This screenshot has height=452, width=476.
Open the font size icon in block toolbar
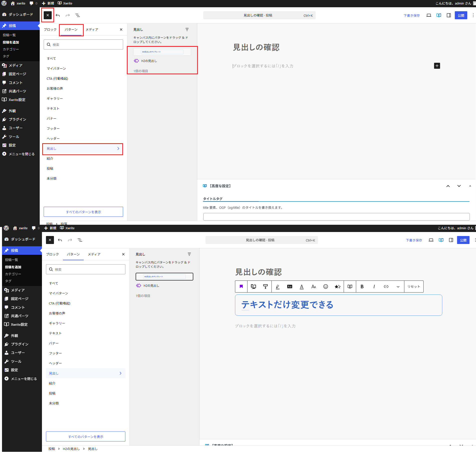pos(314,286)
